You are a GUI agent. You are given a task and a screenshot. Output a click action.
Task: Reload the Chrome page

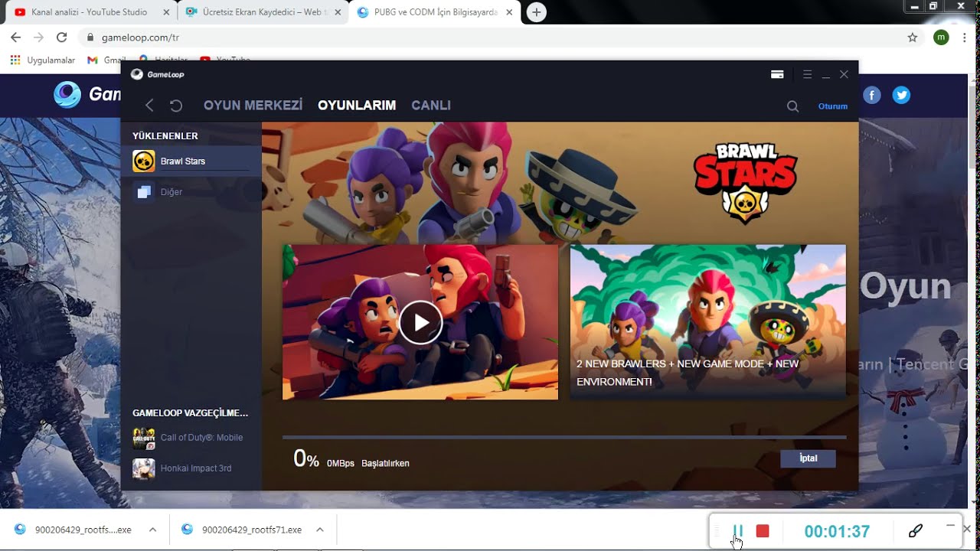click(x=62, y=37)
